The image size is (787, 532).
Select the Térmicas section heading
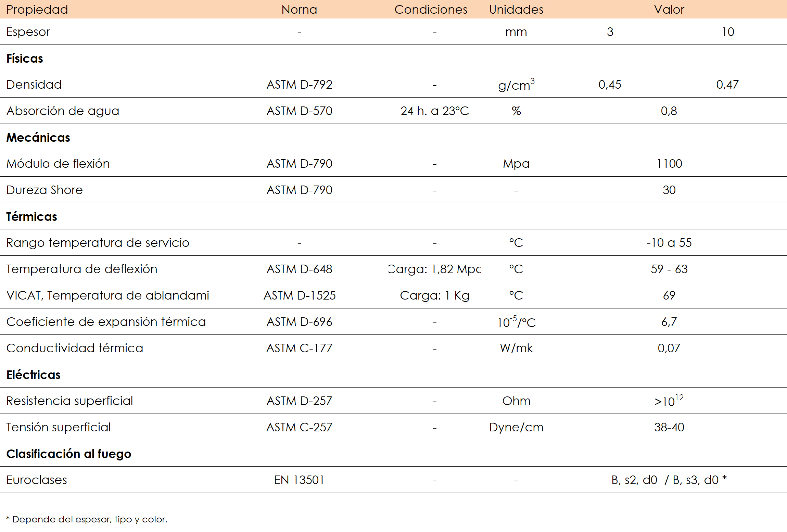(31, 217)
